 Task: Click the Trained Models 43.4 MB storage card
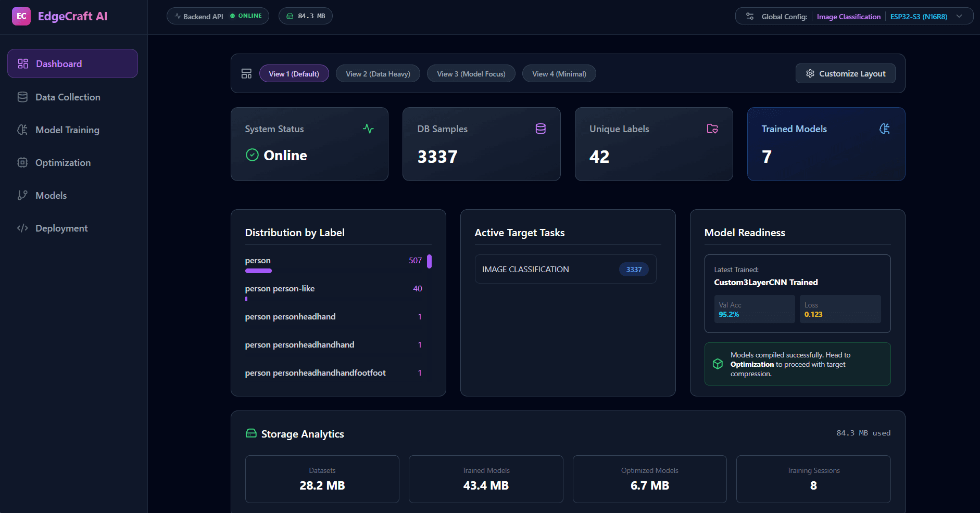tap(486, 479)
